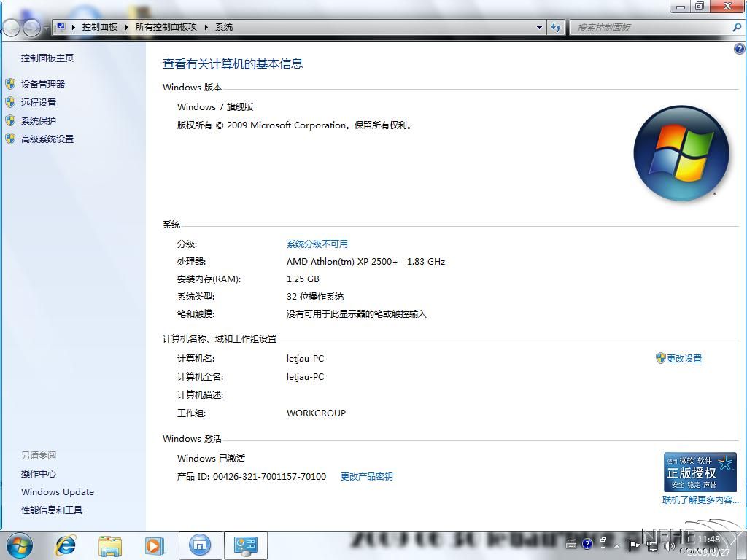747x560 pixels.
Task: Open 设备管理器 from the left sidebar
Action: pyautogui.click(x=43, y=85)
